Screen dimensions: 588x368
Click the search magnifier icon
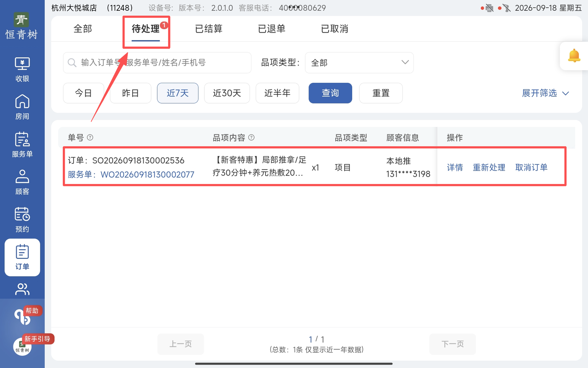(72, 62)
